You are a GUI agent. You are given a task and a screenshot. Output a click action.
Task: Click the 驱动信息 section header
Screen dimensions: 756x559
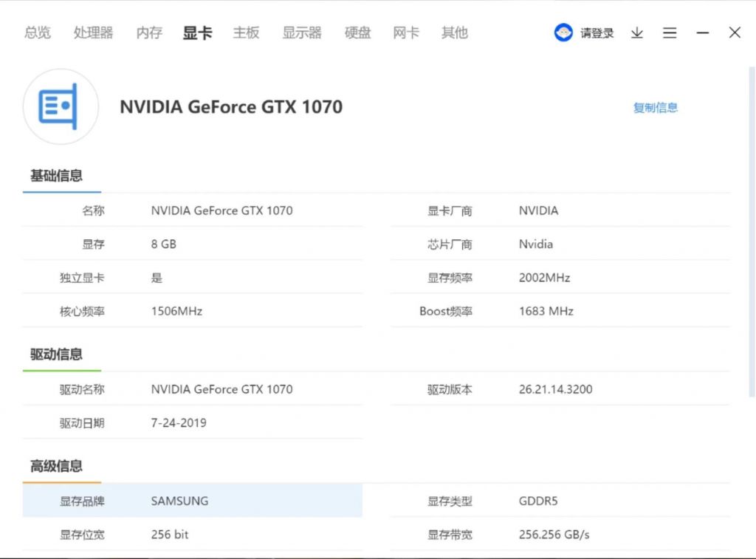(56, 354)
